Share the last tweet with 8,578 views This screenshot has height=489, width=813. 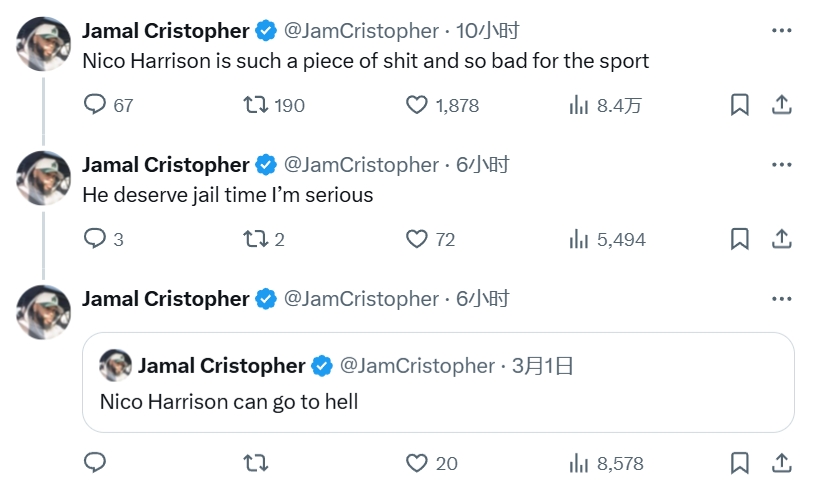[x=783, y=463]
